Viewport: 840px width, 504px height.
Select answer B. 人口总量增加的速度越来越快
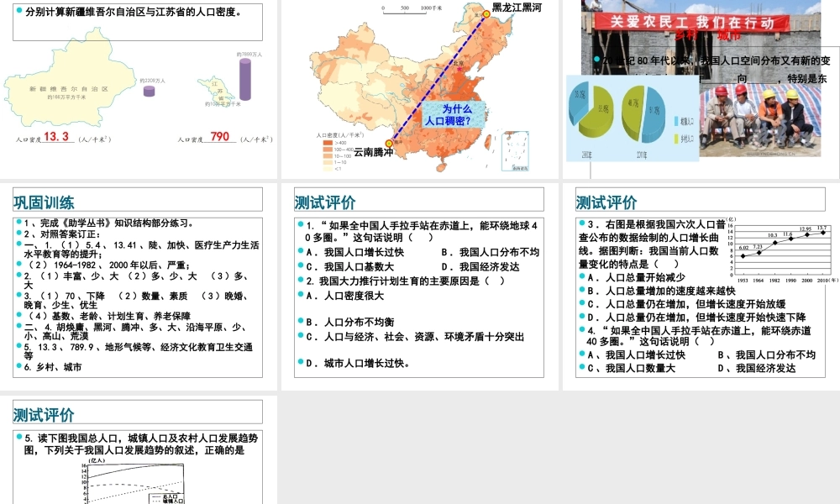[x=661, y=291]
